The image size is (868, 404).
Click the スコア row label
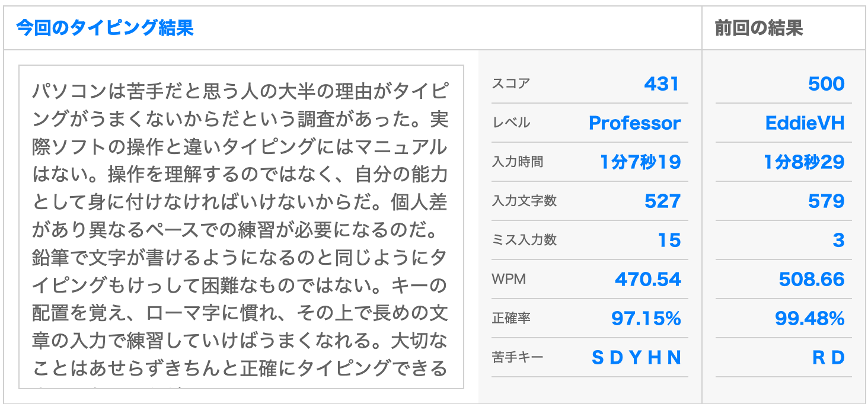pos(510,84)
